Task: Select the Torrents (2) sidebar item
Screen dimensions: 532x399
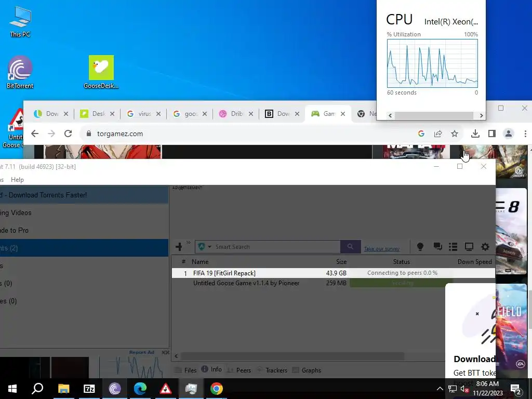Action: [x=84, y=248]
